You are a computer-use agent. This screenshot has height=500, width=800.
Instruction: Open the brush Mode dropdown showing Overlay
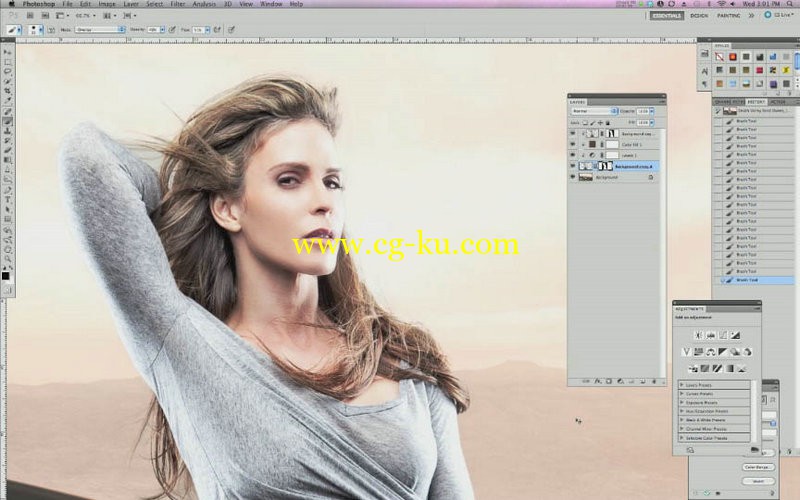(100, 30)
